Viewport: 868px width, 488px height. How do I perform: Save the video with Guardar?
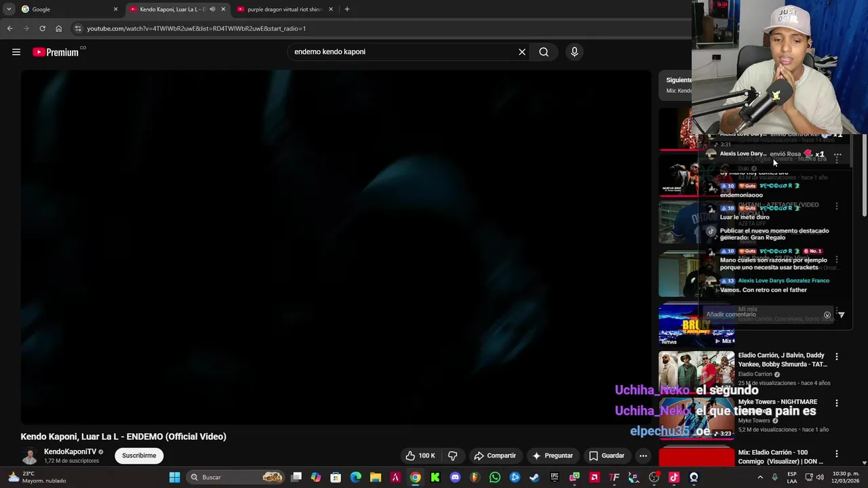pyautogui.click(x=606, y=455)
